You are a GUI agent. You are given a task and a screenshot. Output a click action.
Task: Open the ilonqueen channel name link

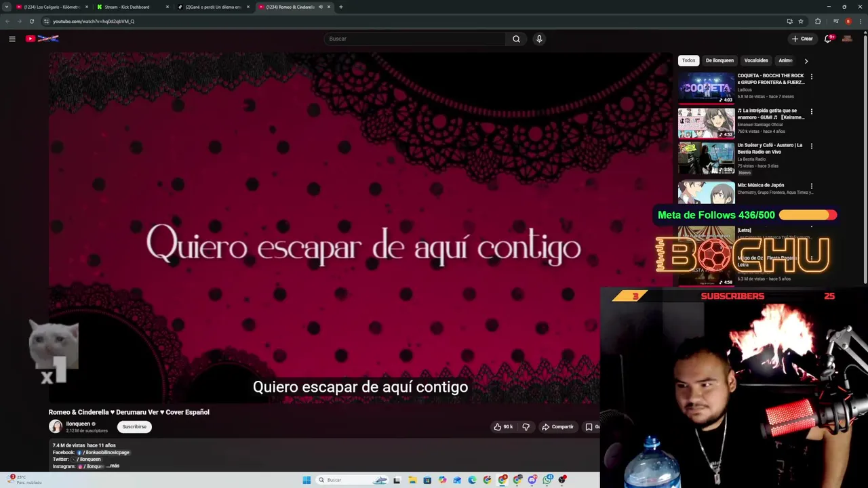[x=78, y=424]
